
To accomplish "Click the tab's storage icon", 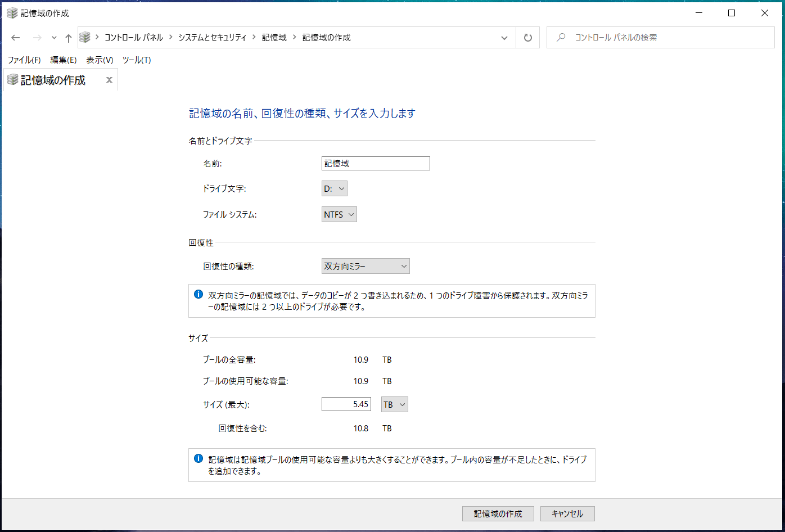I will (12, 80).
